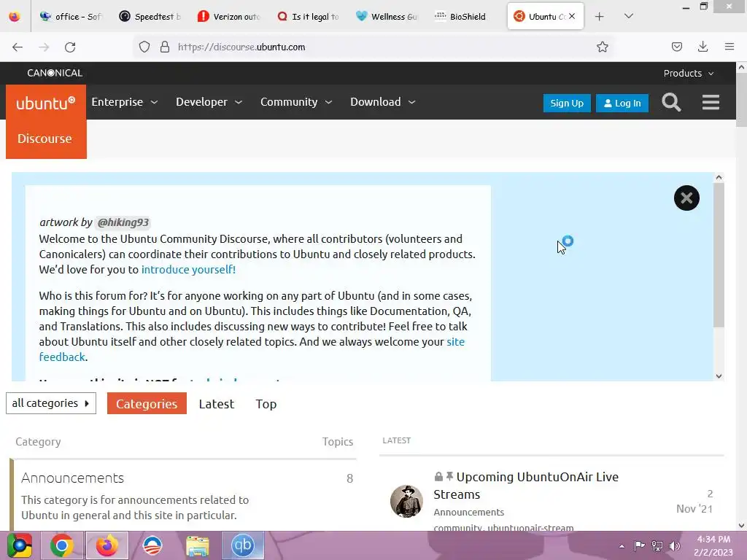Open the Firefox application menu
Viewport: 747px width, 560px height.
pos(729,47)
